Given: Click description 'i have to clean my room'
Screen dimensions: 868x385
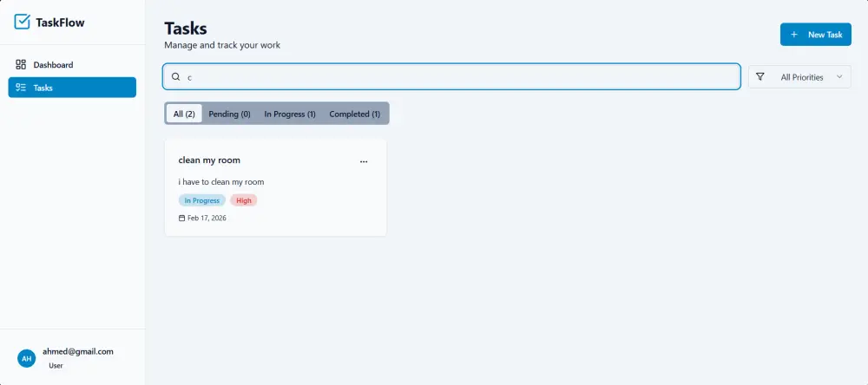Looking at the screenshot, I should (x=221, y=181).
